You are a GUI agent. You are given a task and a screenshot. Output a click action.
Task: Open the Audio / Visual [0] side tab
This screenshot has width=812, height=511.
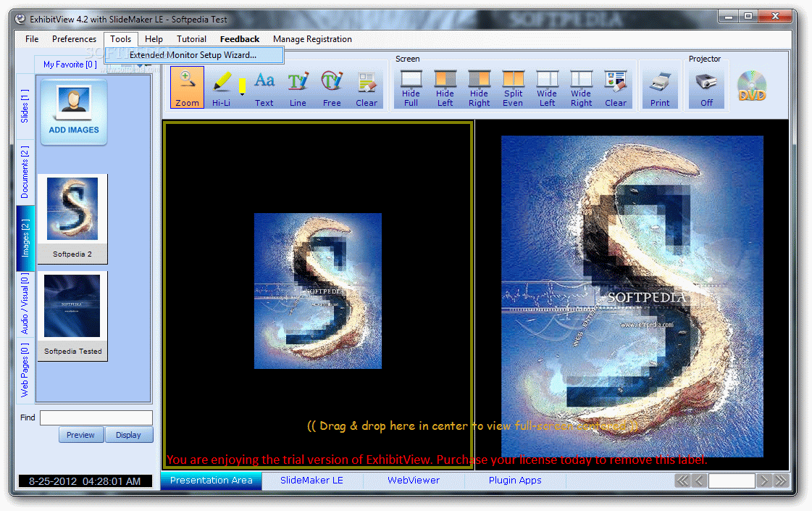(x=25, y=304)
